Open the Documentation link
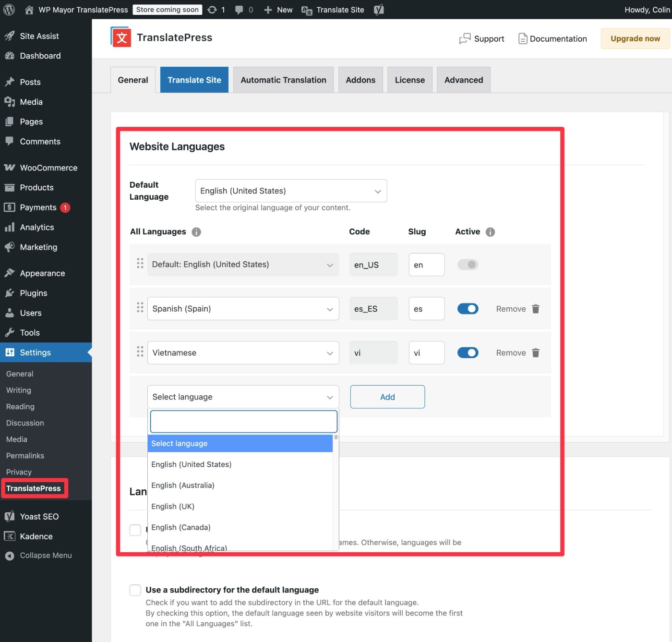This screenshot has width=672, height=642. (x=552, y=39)
